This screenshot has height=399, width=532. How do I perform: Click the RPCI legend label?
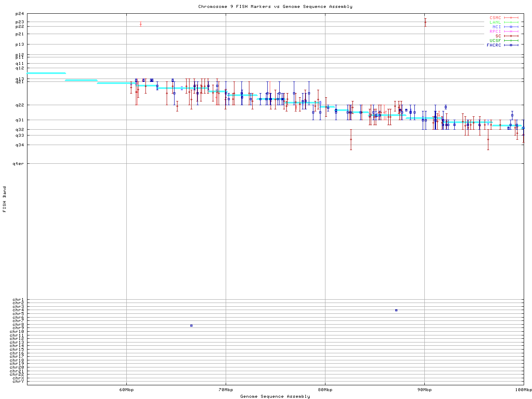495,32
